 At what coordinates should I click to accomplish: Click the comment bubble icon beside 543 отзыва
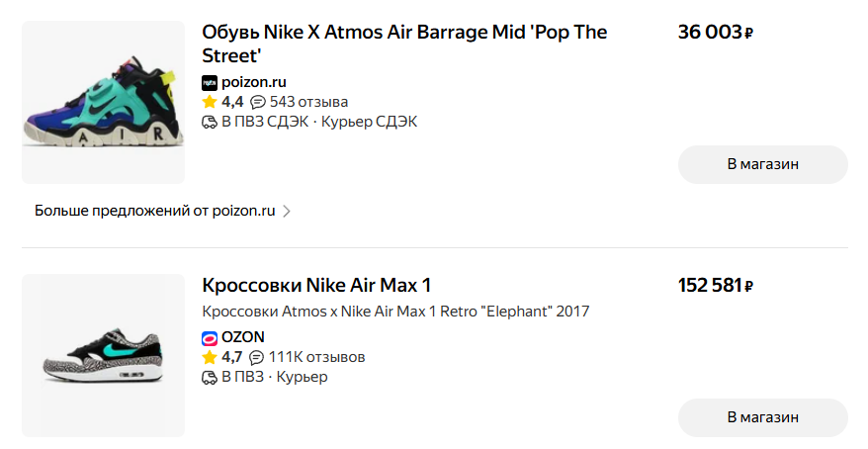coord(258,102)
